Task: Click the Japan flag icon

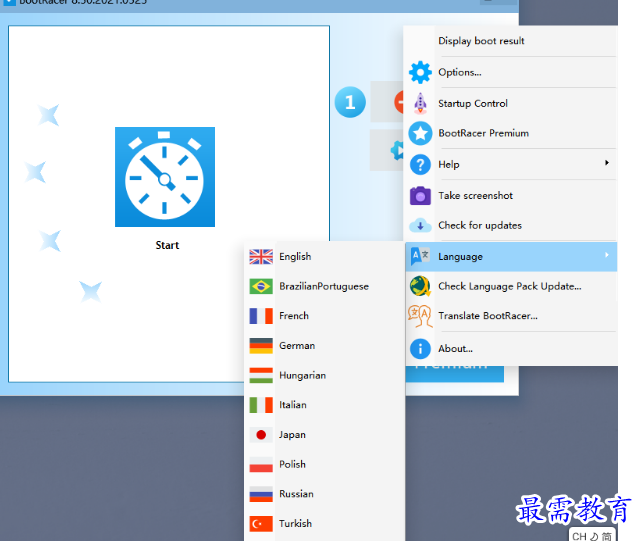Action: pyautogui.click(x=261, y=435)
